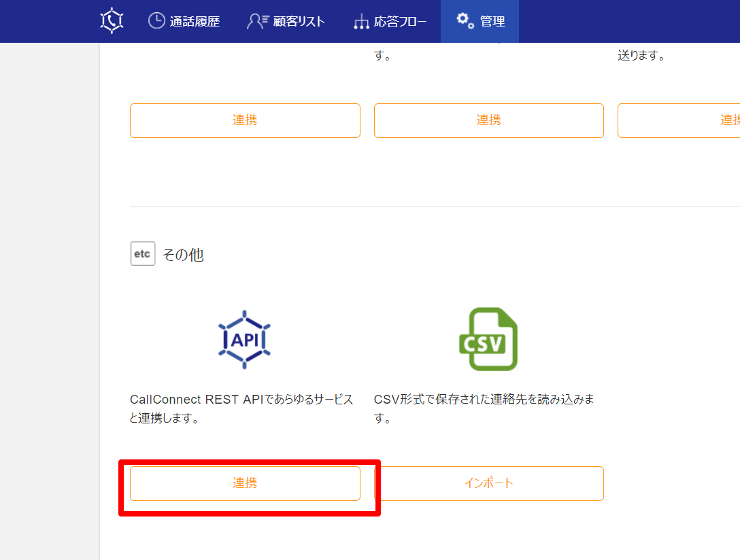Select the 管理 menu tab
This screenshot has height=560, width=740.
[x=480, y=21]
